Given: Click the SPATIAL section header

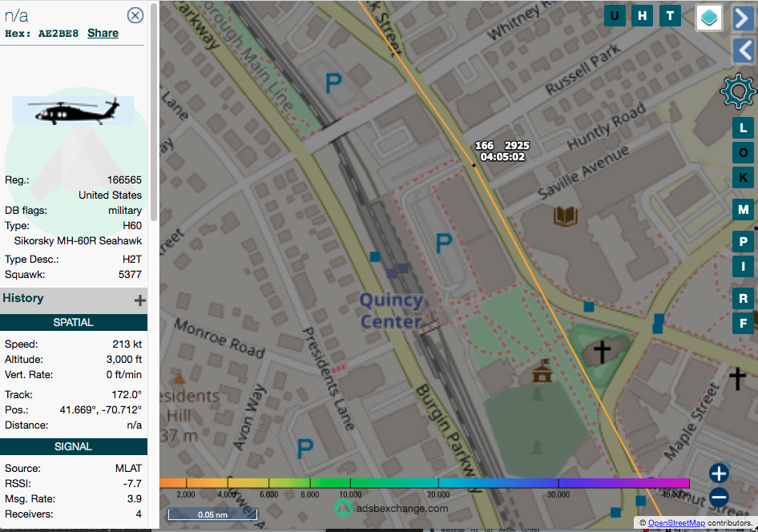Looking at the screenshot, I should click(x=74, y=322).
